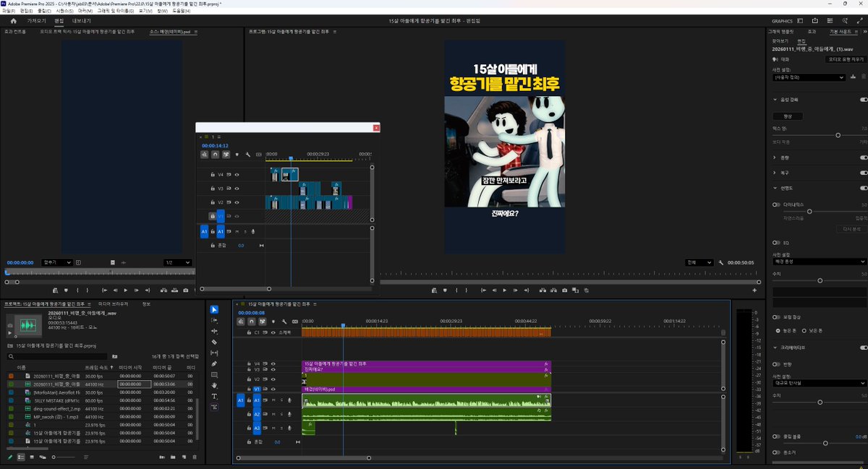This screenshot has height=469, width=868.
Task: Switch to the 내보내기 workspace tab
Action: coord(82,21)
